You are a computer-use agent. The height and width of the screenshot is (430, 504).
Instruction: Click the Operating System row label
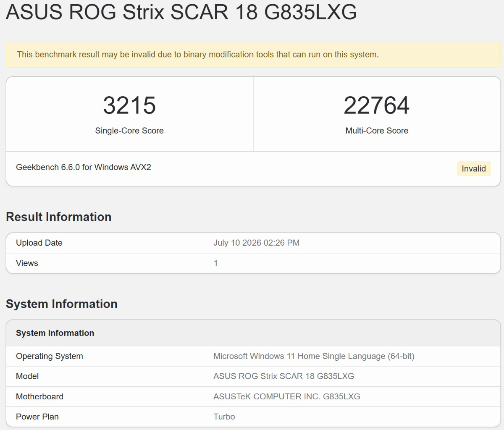point(50,356)
